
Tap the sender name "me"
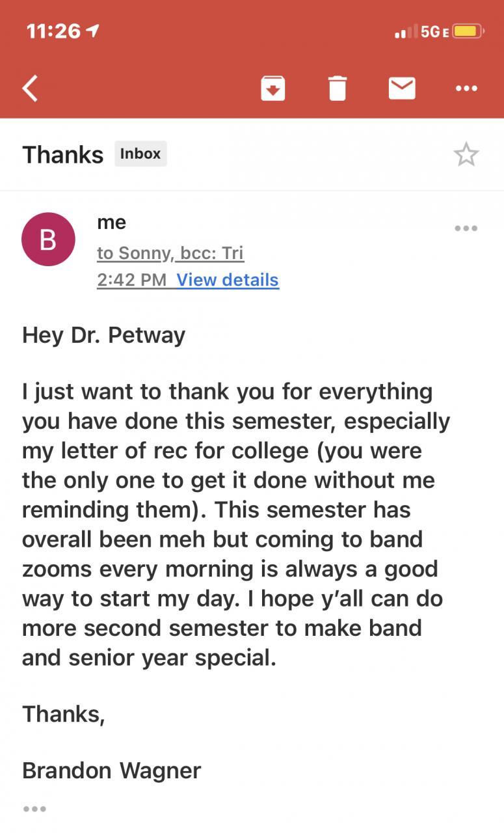click(x=111, y=223)
